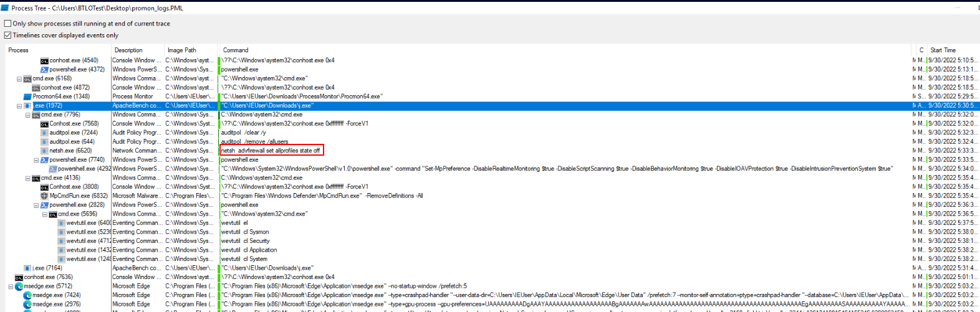Select the 'auditpol /remove /allusers' command cell
The height and width of the screenshot is (312, 980).
(x=255, y=142)
